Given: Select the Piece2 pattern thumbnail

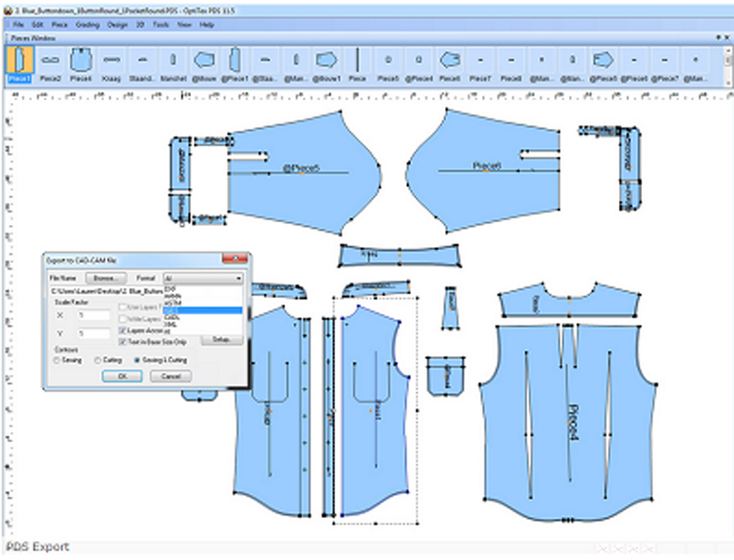Looking at the screenshot, I should click(x=50, y=64).
